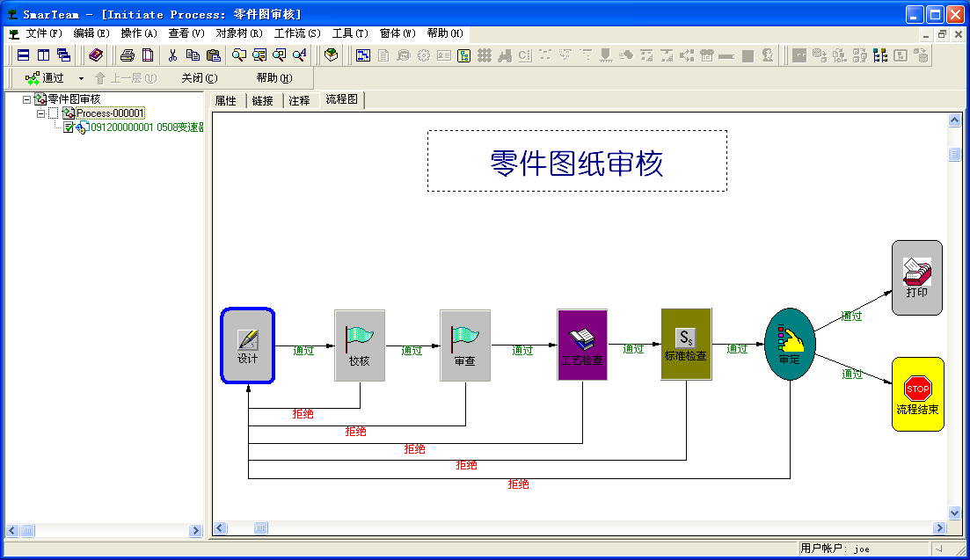Toggle the checkbox beside Process-000001
This screenshot has height=560, width=970.
(x=55, y=113)
